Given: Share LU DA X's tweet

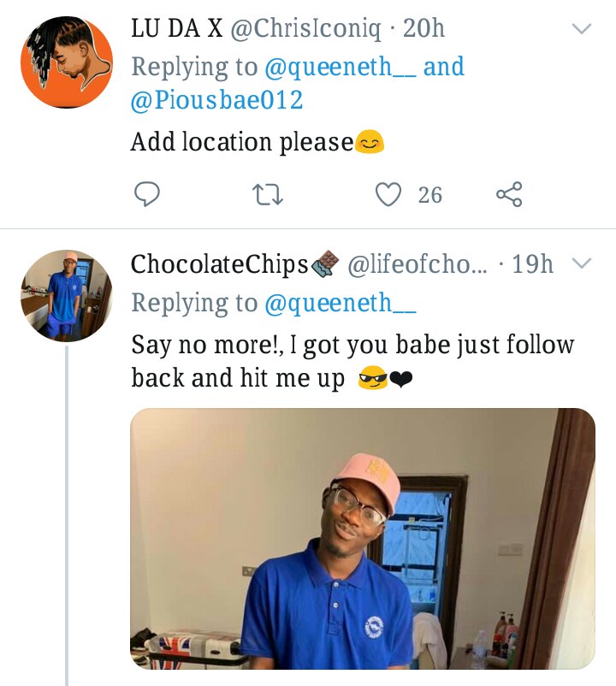Looking at the screenshot, I should pos(509,194).
